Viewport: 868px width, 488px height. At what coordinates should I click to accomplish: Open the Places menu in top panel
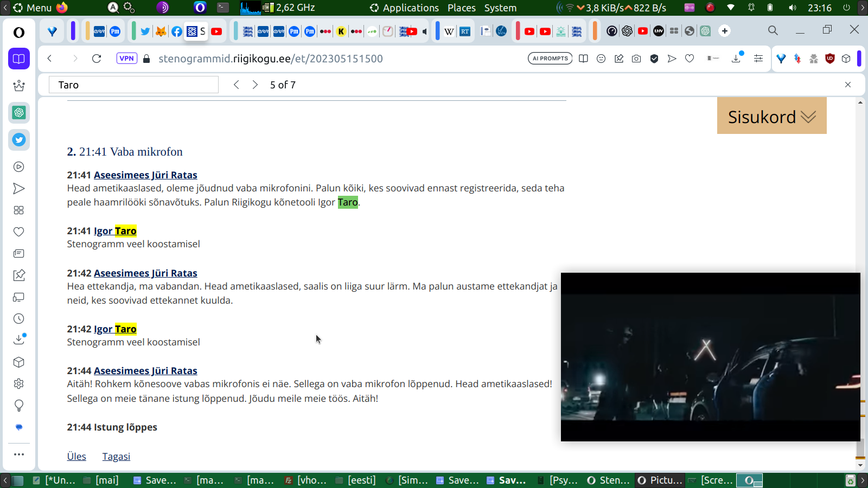pos(462,8)
